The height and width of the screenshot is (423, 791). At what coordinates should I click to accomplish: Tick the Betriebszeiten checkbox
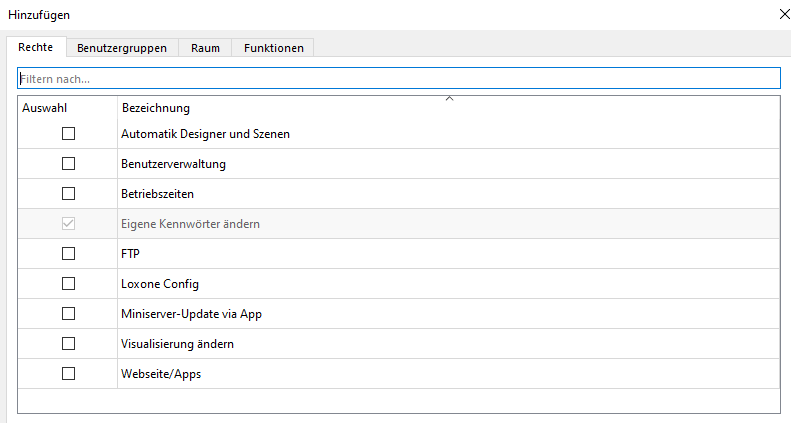(69, 193)
